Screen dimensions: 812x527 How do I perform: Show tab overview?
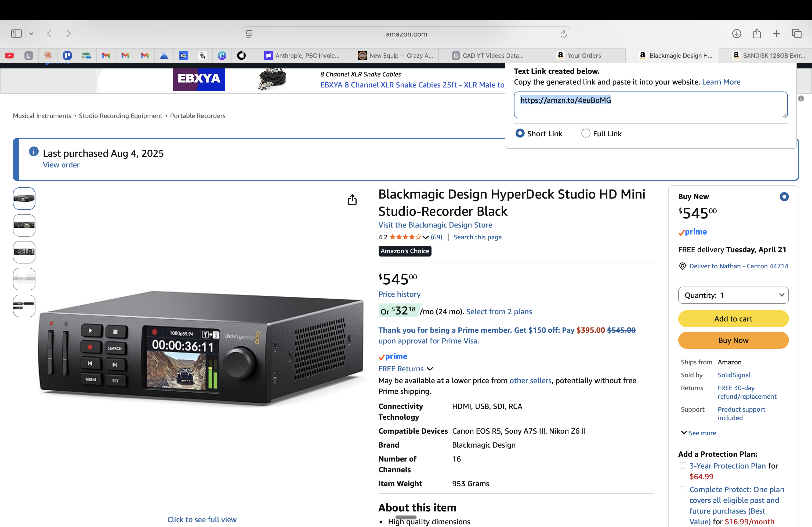click(x=797, y=33)
